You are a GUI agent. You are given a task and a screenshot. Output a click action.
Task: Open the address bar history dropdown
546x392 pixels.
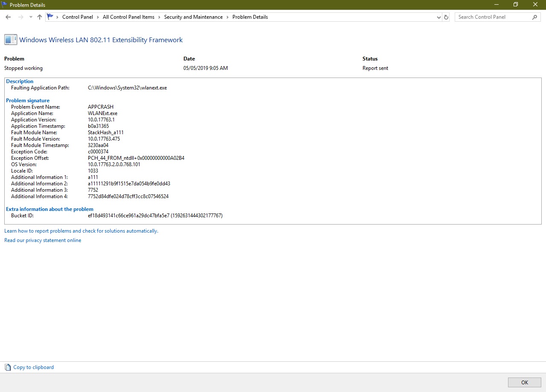[439, 17]
